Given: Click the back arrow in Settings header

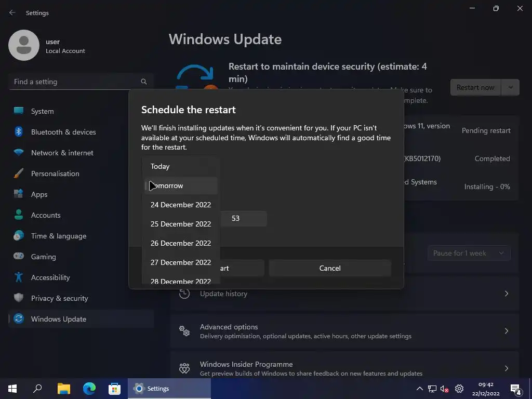Looking at the screenshot, I should [x=12, y=12].
